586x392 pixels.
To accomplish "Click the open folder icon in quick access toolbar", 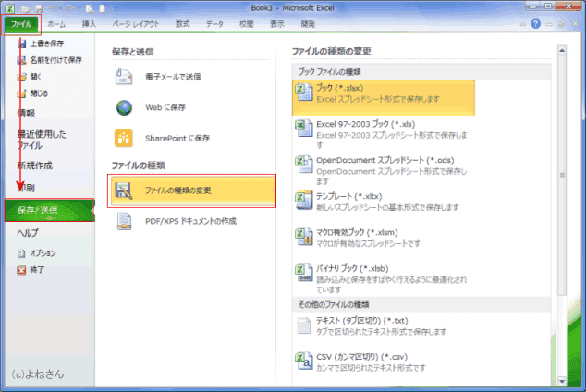I will point(25,8).
